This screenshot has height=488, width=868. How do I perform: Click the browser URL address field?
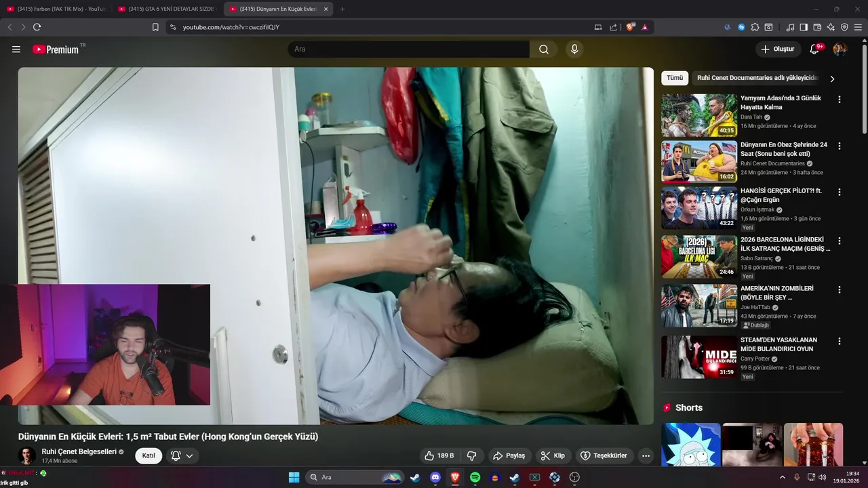(x=380, y=27)
